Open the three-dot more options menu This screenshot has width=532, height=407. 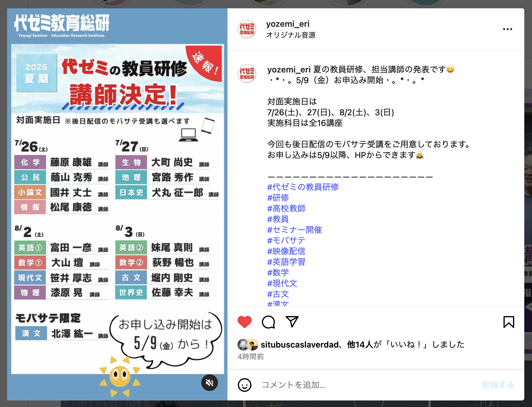click(x=508, y=29)
